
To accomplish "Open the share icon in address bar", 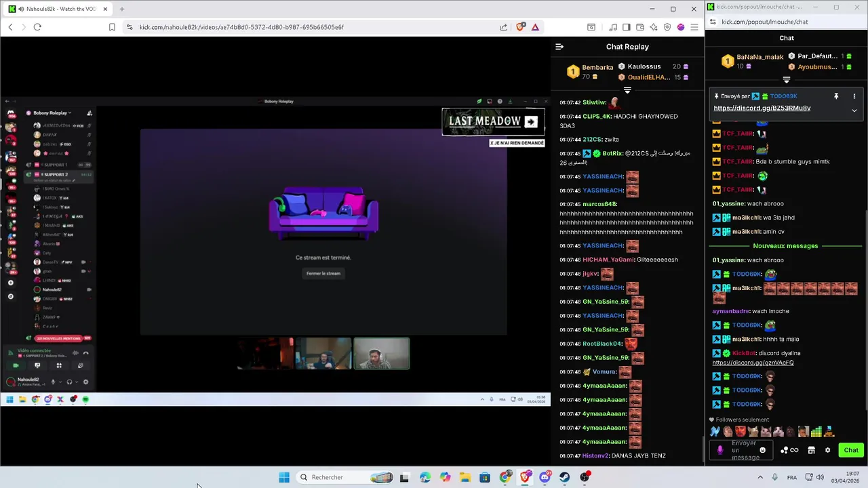I will tap(503, 27).
